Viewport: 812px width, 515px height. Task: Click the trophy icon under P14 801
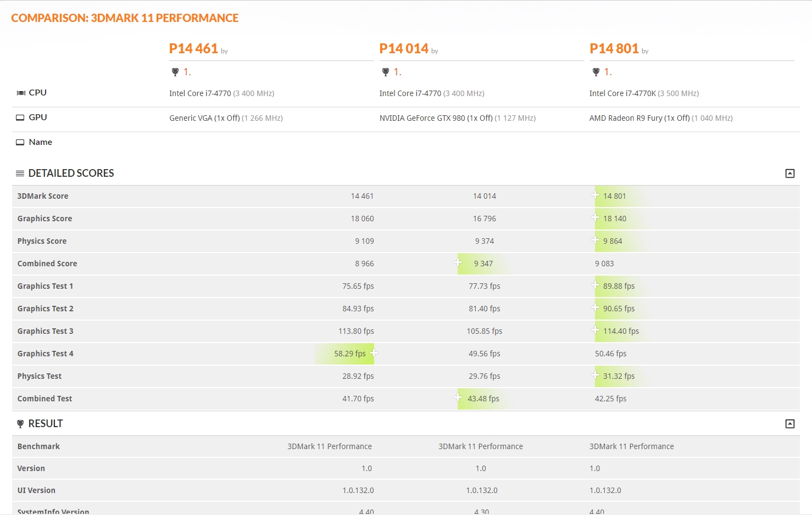[x=596, y=72]
